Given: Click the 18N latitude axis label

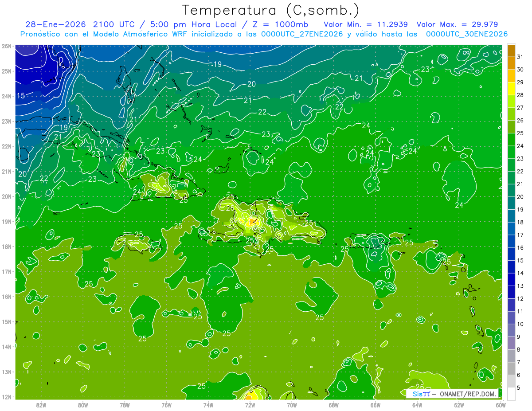Looking at the screenshot, I should click(x=6, y=247).
